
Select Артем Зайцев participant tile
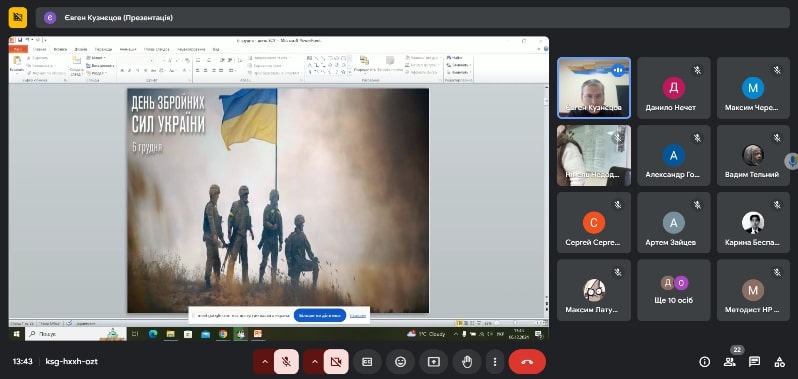point(674,222)
